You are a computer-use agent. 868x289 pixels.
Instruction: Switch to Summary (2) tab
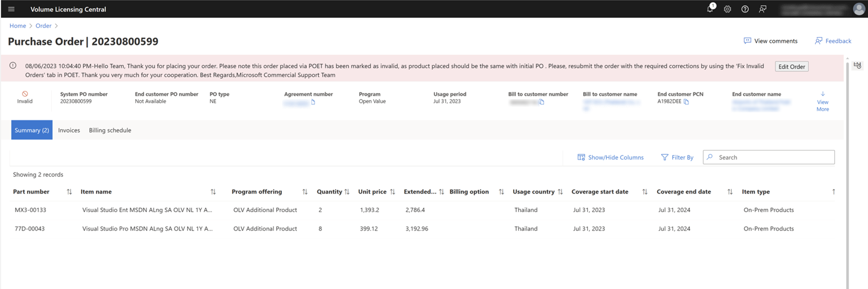pos(32,130)
